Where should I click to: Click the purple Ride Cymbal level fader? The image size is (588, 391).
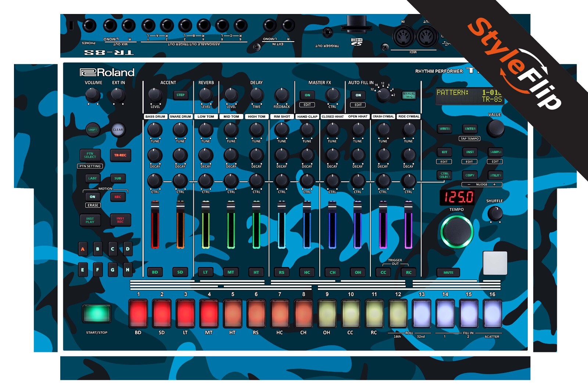click(409, 225)
